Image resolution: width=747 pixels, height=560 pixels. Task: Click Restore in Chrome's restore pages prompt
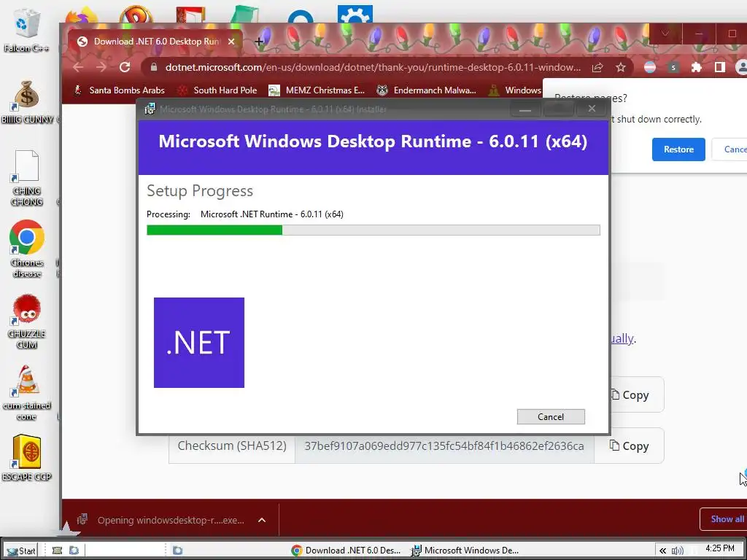tap(678, 149)
